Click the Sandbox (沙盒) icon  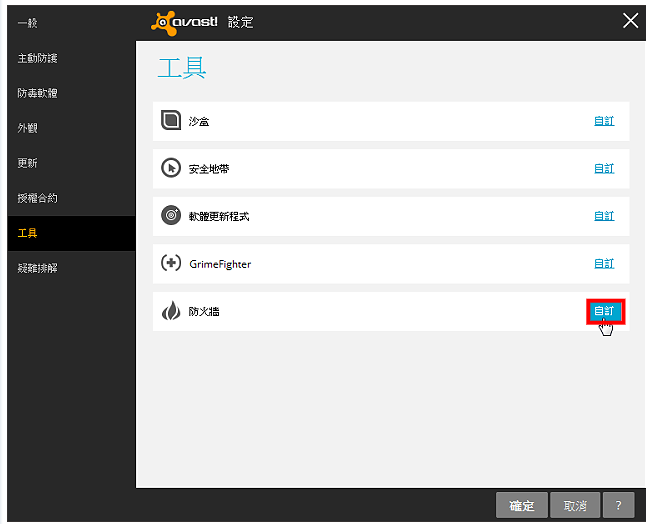point(171,120)
